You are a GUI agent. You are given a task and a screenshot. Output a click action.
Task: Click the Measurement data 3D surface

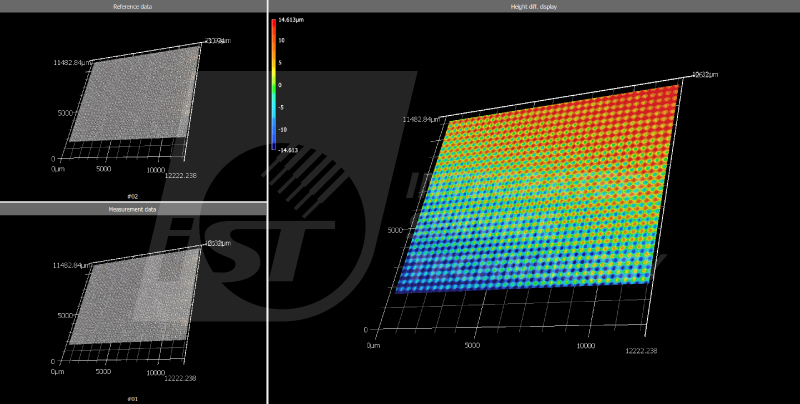pos(137,296)
